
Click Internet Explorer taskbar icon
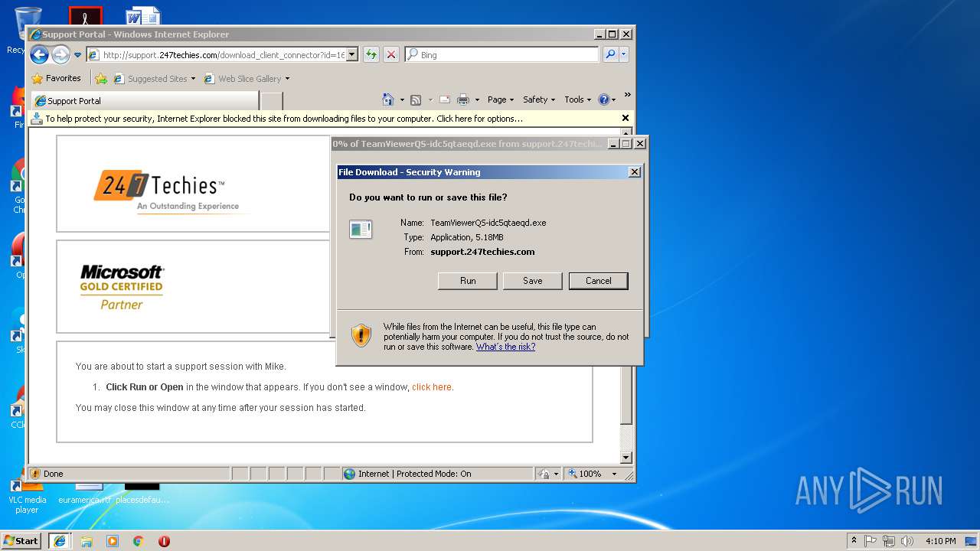click(x=60, y=541)
